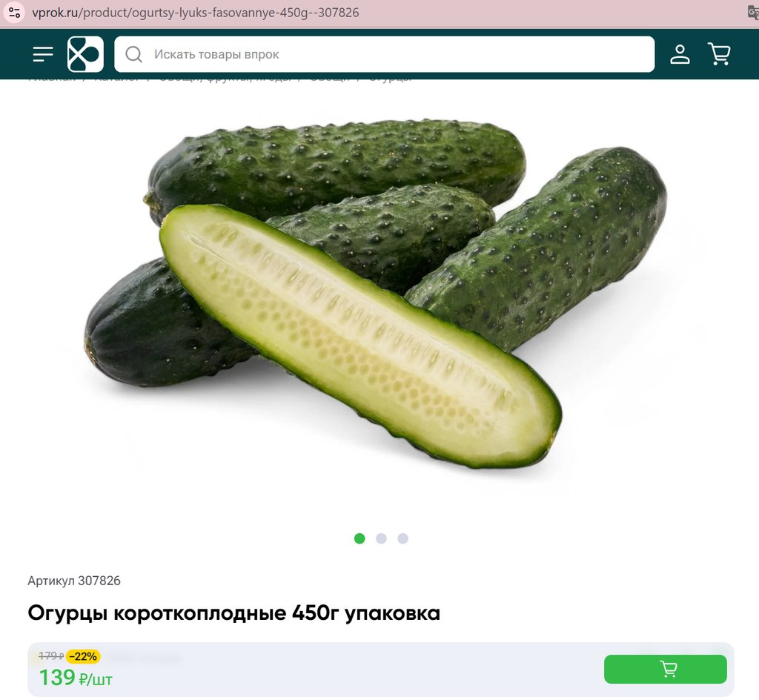The image size is (759, 700).
Task: Select the first green carousel dot
Action: pos(359,538)
